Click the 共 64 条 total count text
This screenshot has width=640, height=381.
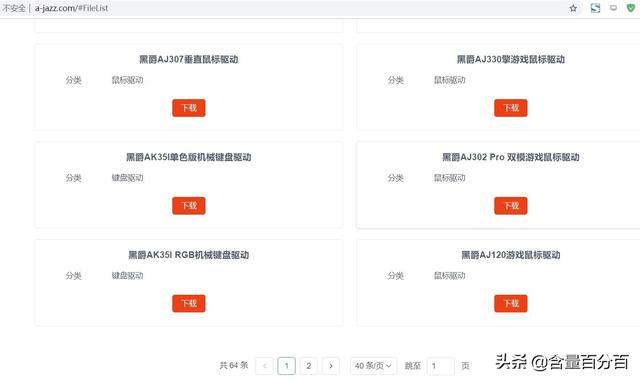pos(234,365)
